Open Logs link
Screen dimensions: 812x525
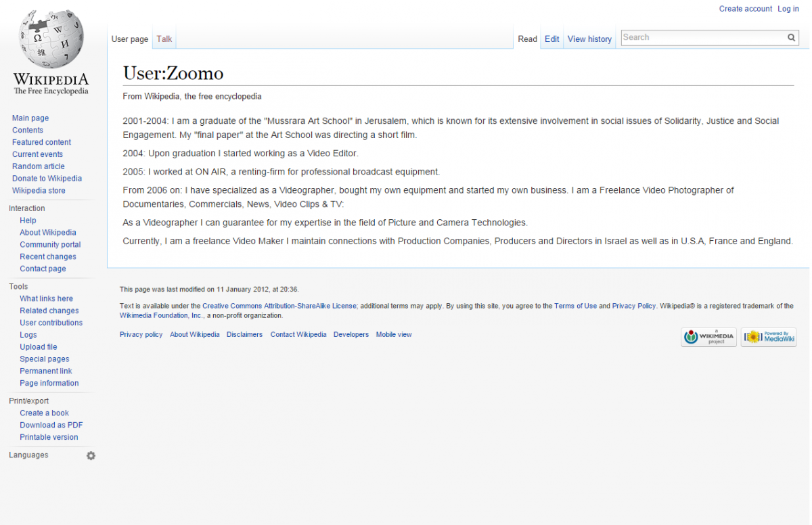pos(28,336)
